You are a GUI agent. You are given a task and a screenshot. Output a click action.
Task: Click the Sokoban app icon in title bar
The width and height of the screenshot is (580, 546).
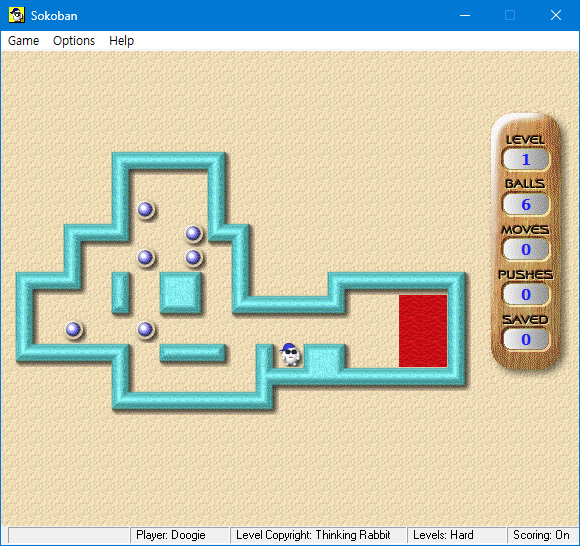[x=17, y=15]
